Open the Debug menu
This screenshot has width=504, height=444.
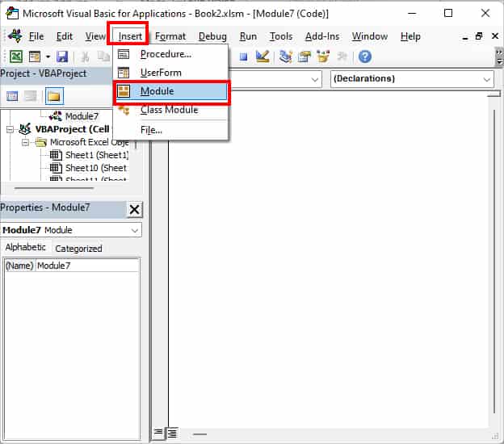point(212,36)
